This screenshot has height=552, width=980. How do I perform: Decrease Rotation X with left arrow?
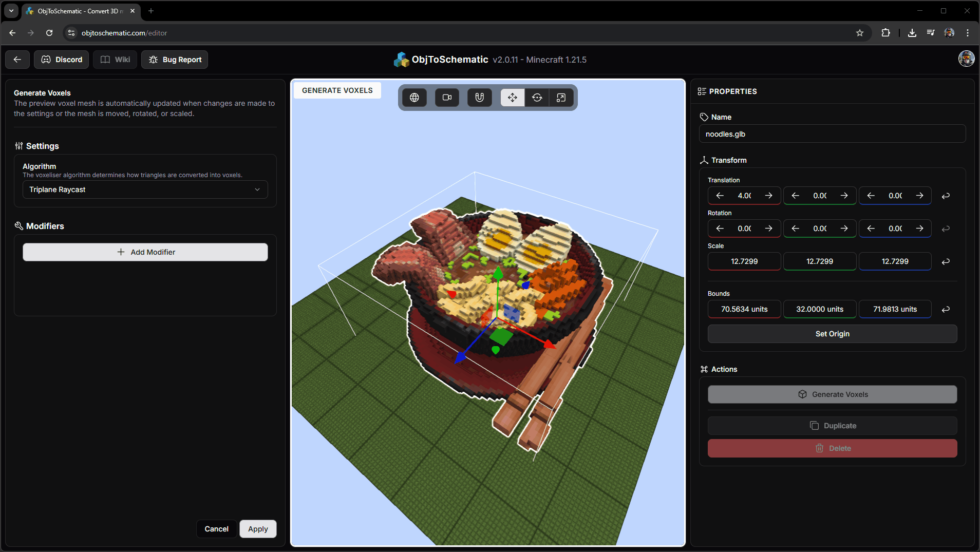click(x=720, y=229)
